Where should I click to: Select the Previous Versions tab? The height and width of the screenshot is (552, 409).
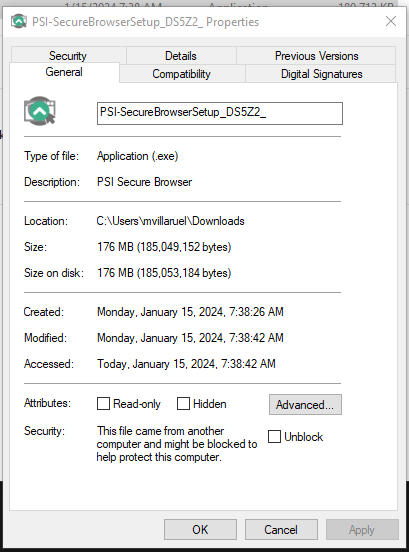(316, 56)
